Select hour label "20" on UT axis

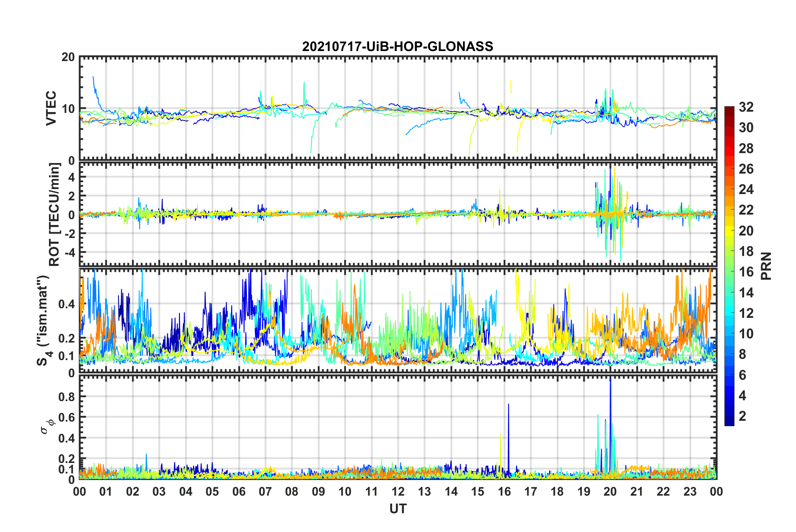(610, 491)
